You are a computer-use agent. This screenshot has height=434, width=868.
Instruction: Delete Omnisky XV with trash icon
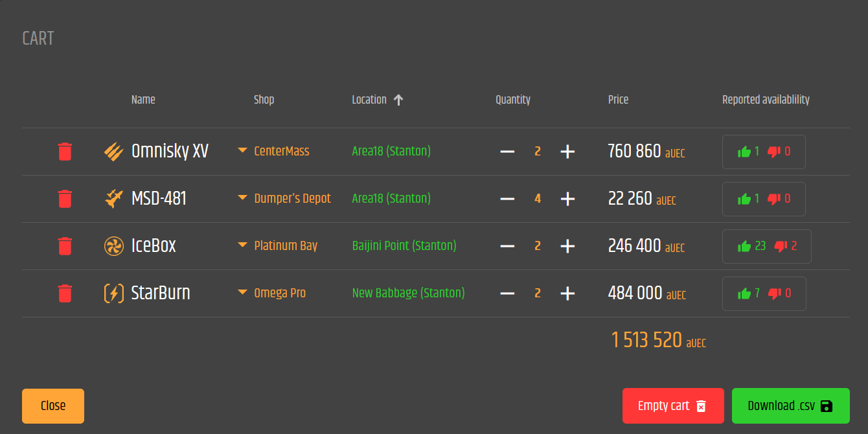coord(65,152)
